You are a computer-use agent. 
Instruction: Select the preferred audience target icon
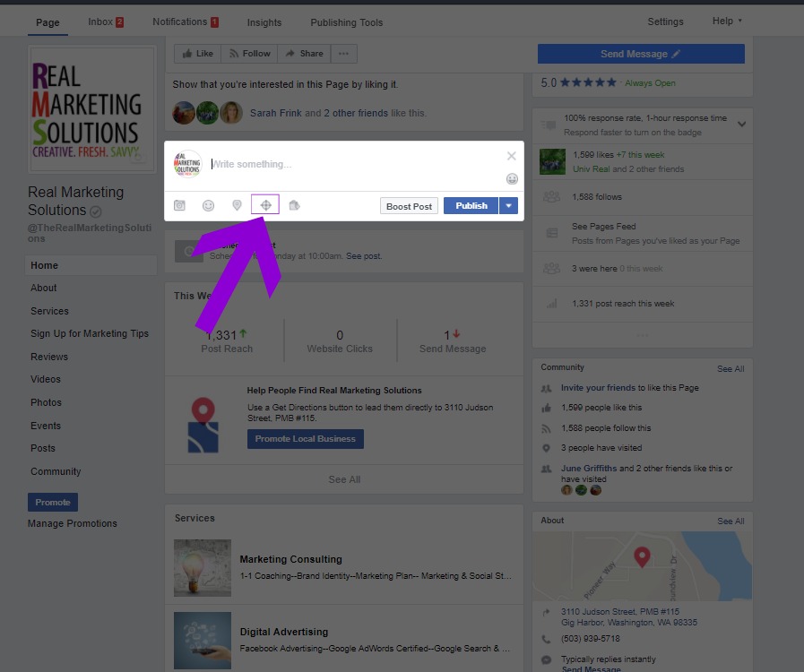tap(265, 205)
